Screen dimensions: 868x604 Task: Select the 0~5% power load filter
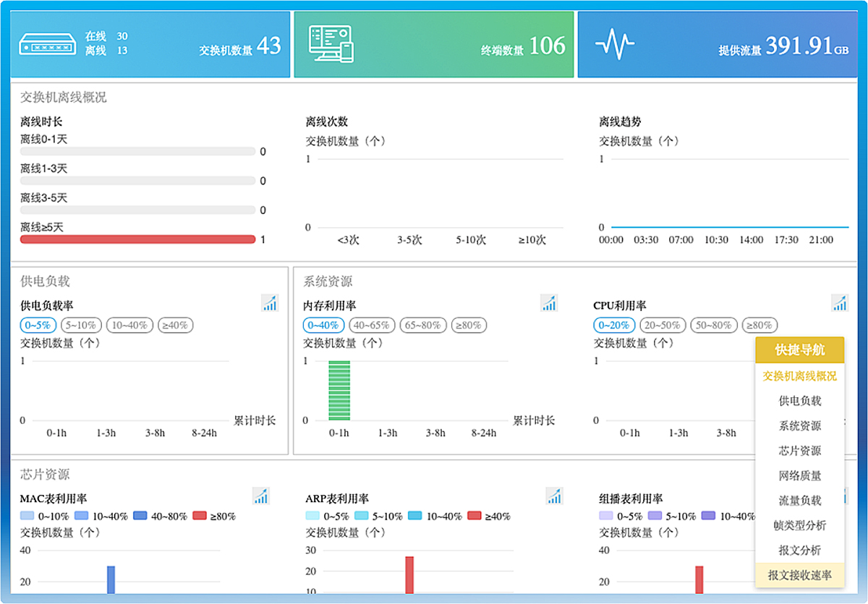(x=38, y=326)
